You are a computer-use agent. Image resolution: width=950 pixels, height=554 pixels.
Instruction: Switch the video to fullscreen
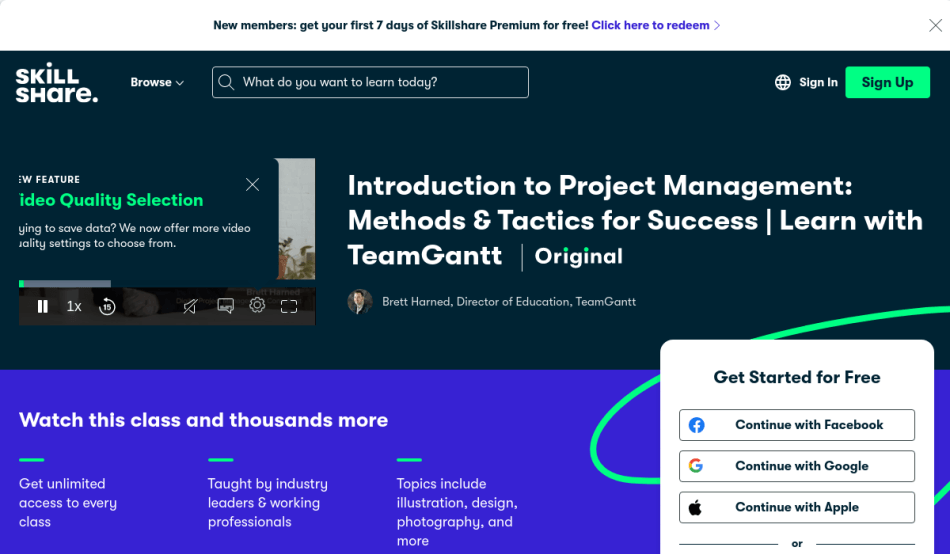pyautogui.click(x=289, y=307)
